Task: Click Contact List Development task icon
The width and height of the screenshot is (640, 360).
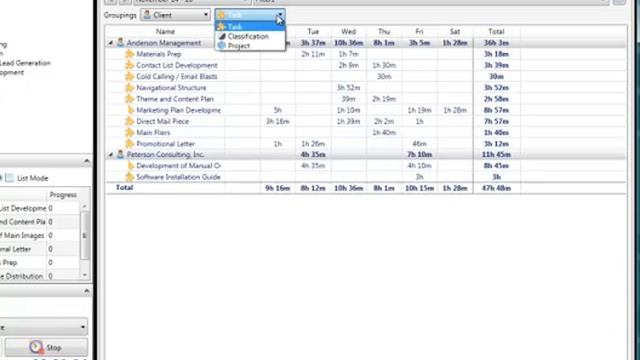Action: pyautogui.click(x=129, y=65)
